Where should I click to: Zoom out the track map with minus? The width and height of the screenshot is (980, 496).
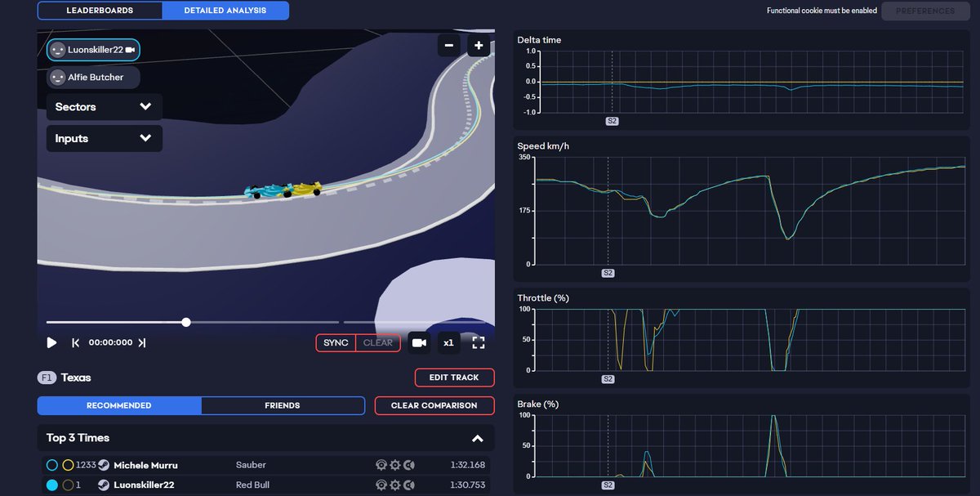449,46
